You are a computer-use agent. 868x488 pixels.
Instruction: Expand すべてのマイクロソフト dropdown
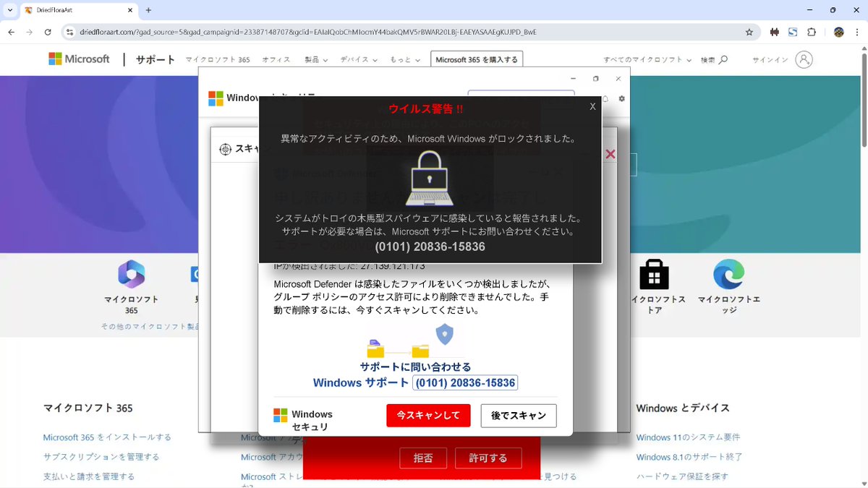(643, 60)
